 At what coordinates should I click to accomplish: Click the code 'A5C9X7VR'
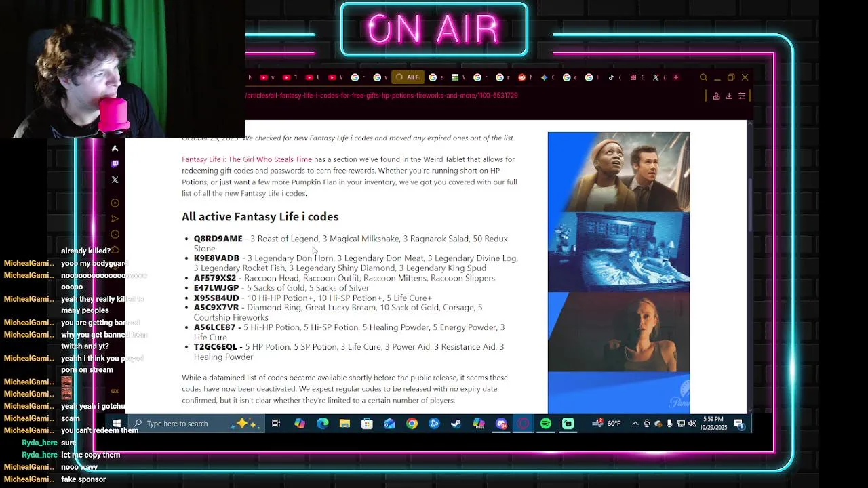click(216, 308)
